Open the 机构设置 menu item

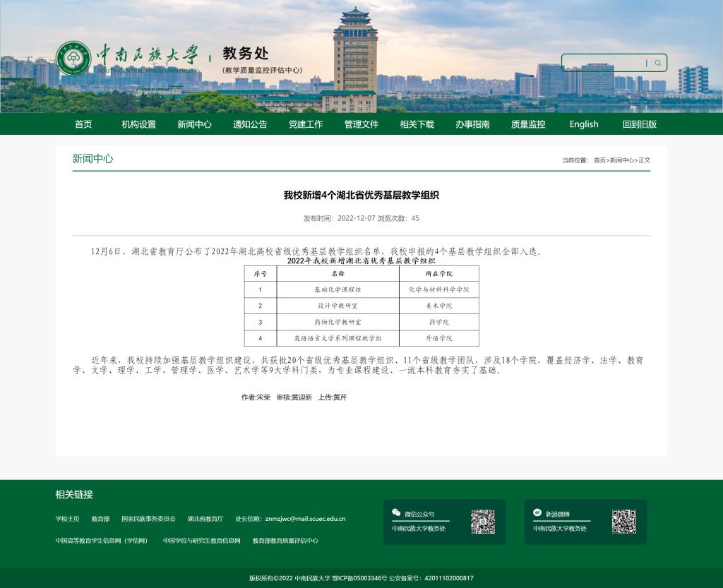(x=138, y=124)
